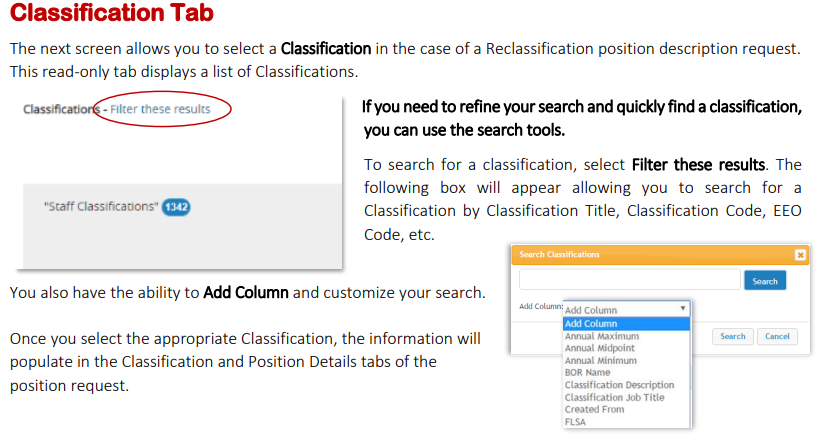Viewport: 824px width, 437px height.
Task: Close the Search Classifications dialog
Action: [x=799, y=255]
